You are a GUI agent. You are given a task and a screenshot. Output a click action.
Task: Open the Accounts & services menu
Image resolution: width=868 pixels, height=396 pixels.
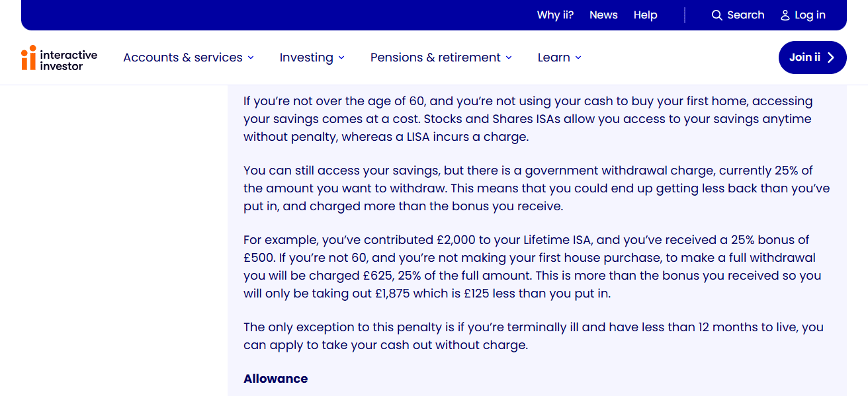pos(183,58)
